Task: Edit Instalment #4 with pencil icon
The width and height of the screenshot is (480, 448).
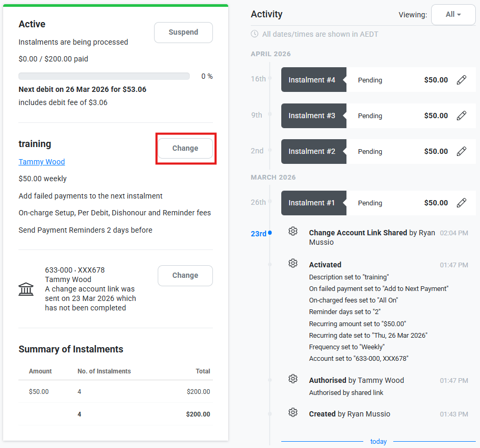Action: click(x=461, y=80)
